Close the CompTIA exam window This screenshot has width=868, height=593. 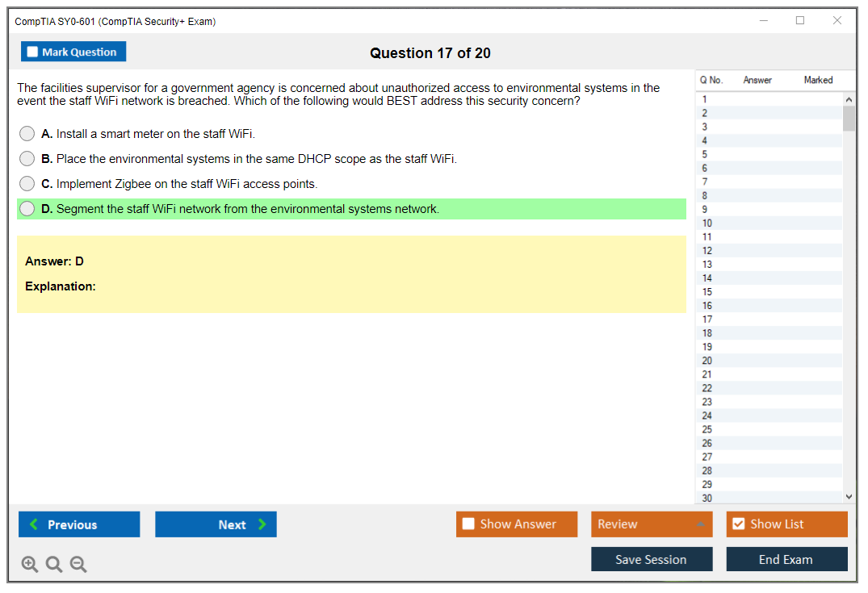[837, 21]
